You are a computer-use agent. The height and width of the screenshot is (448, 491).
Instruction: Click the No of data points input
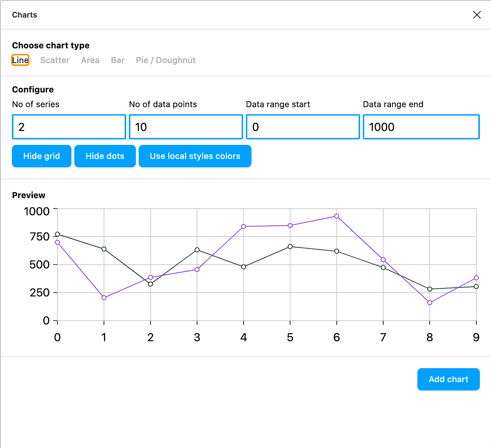(x=186, y=126)
